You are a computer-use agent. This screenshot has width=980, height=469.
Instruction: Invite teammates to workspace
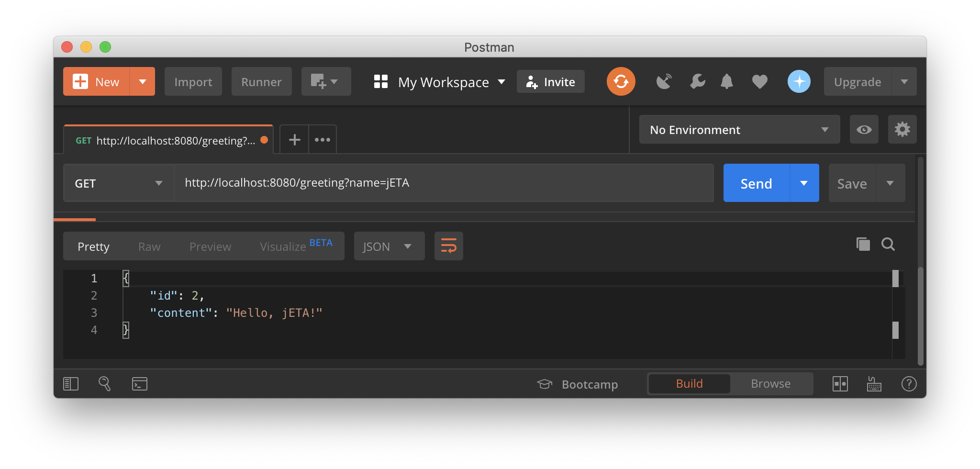pyautogui.click(x=550, y=82)
